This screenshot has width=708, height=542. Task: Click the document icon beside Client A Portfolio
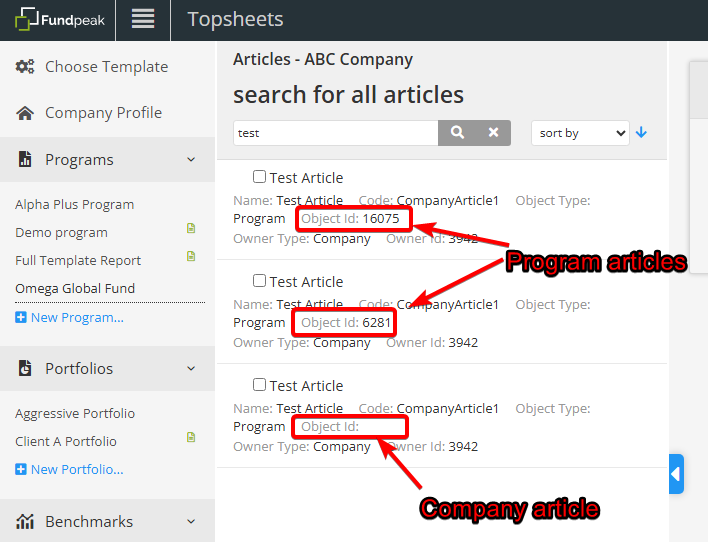pos(191,438)
